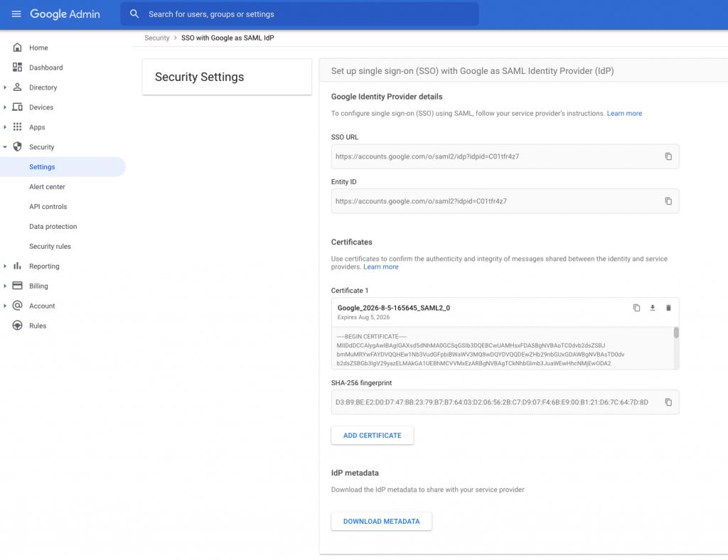This screenshot has width=728, height=560.
Task: Delete Certificate 1 via the trash icon
Action: point(668,308)
